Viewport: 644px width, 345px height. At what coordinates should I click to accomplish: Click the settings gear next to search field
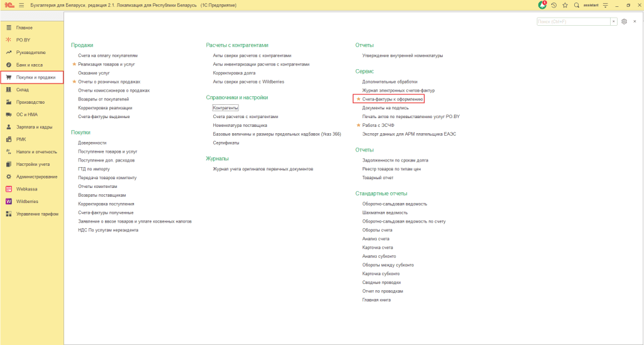[624, 21]
